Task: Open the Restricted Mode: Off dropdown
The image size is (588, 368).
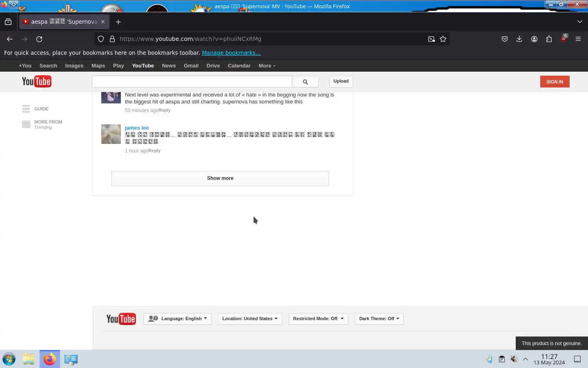Action: [318, 319]
